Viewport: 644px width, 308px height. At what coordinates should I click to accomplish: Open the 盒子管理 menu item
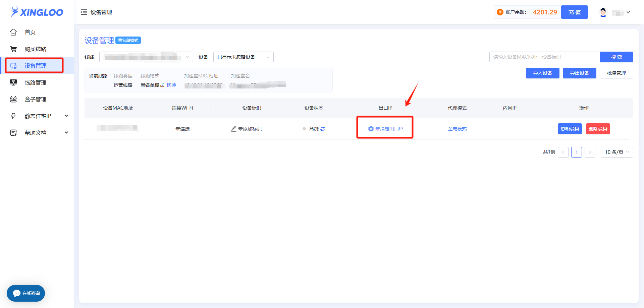(37, 99)
